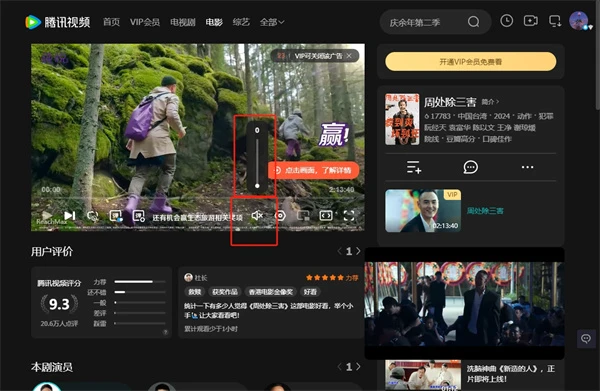Click the five-star 力荐 rating in review
600x391 pixels.
[332, 278]
